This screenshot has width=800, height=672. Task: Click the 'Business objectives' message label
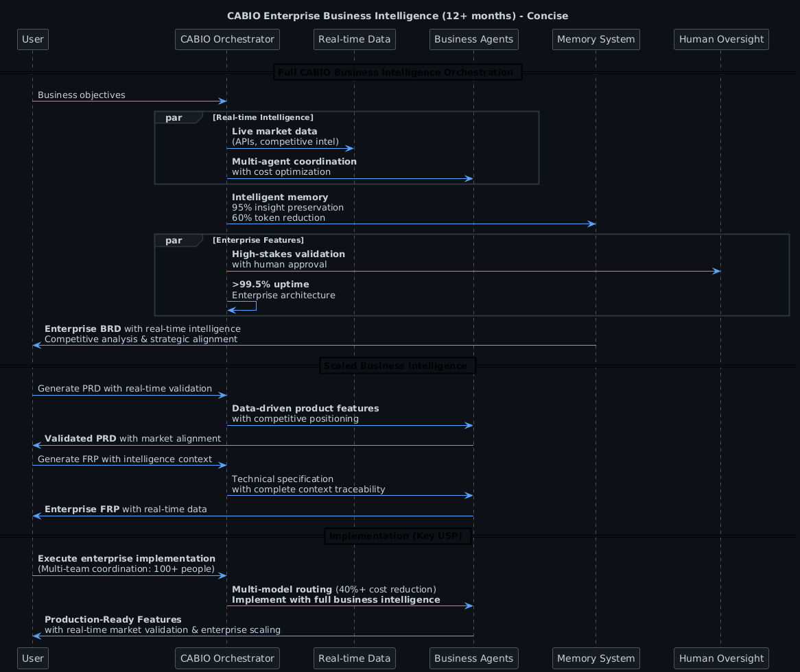tap(81, 95)
